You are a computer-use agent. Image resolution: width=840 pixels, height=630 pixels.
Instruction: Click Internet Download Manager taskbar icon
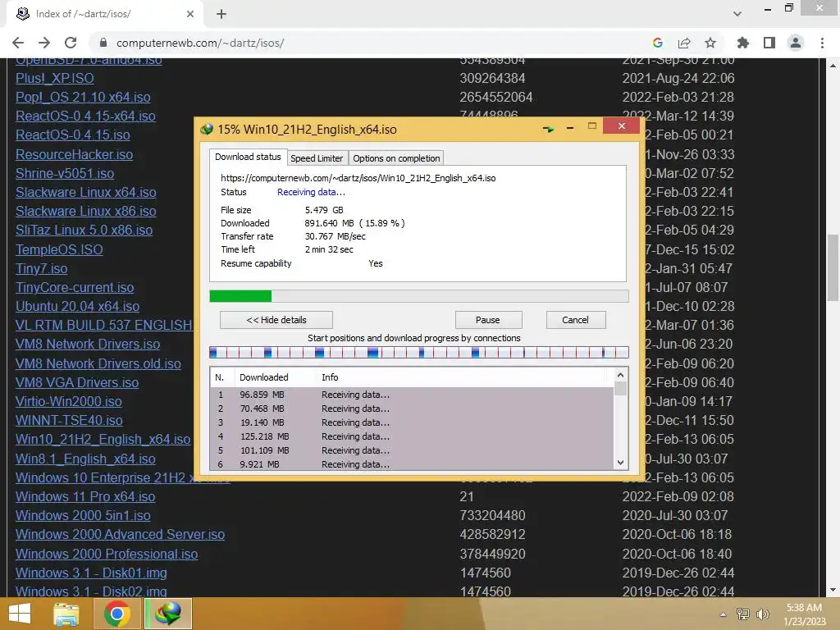168,614
